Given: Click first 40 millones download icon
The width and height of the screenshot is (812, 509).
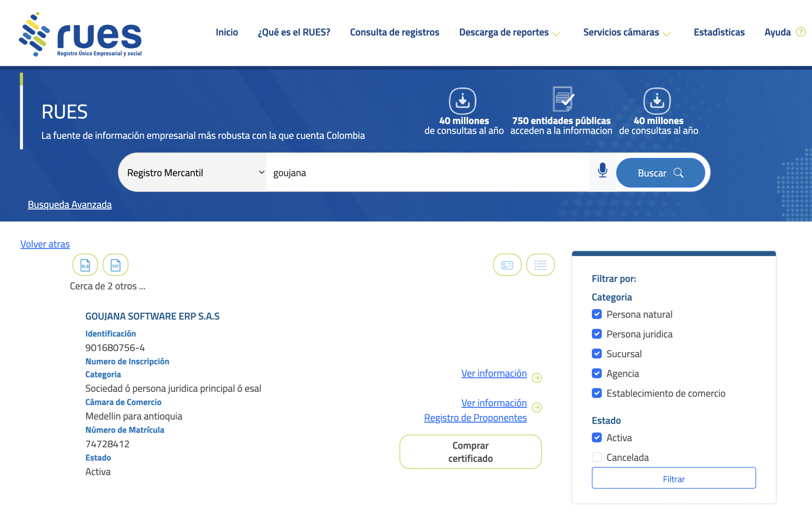Looking at the screenshot, I should 462,101.
